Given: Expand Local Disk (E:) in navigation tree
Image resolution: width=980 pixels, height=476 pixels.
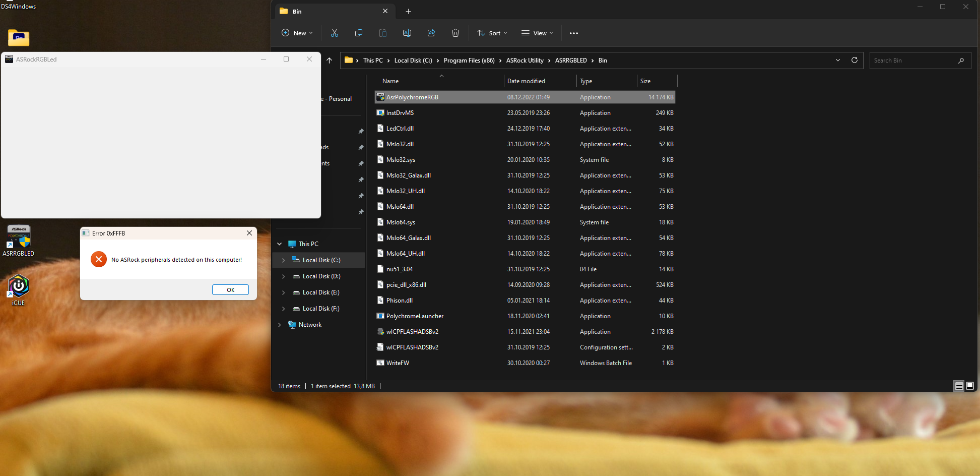Looking at the screenshot, I should pos(283,292).
